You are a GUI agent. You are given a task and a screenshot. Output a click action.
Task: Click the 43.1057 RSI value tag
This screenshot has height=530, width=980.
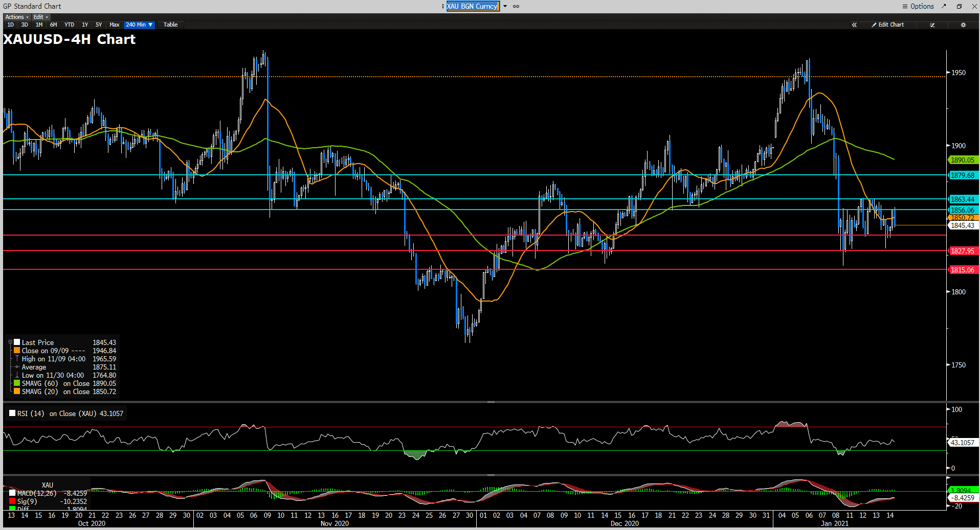(x=964, y=443)
